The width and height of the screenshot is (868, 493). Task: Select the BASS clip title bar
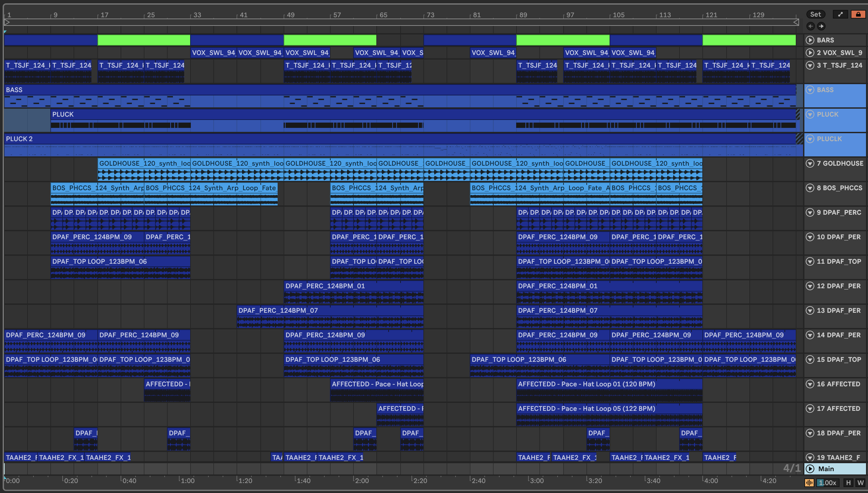pyautogui.click(x=400, y=90)
